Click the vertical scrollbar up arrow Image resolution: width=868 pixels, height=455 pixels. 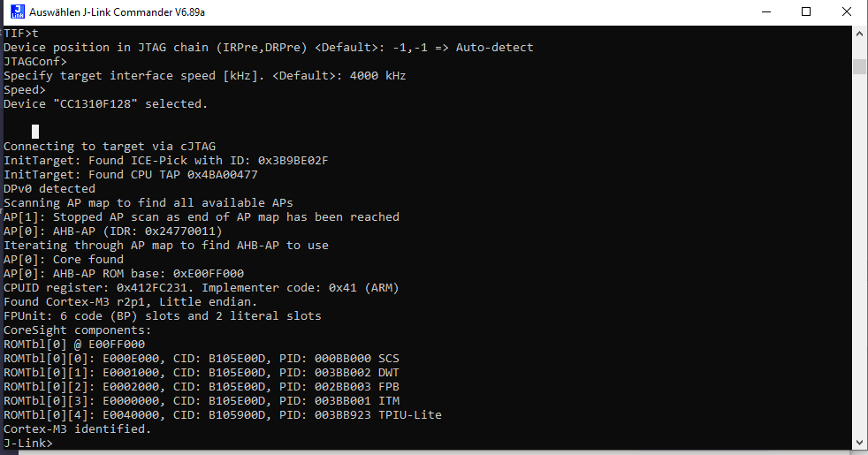[x=859, y=34]
